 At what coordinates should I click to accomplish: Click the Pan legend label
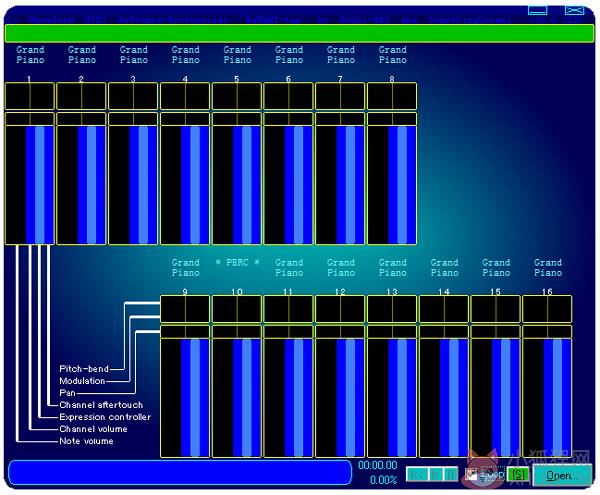coord(67,393)
